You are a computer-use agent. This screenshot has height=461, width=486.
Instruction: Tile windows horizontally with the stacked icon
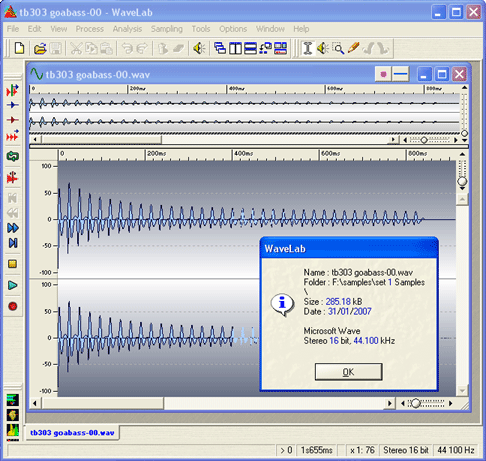[250, 49]
